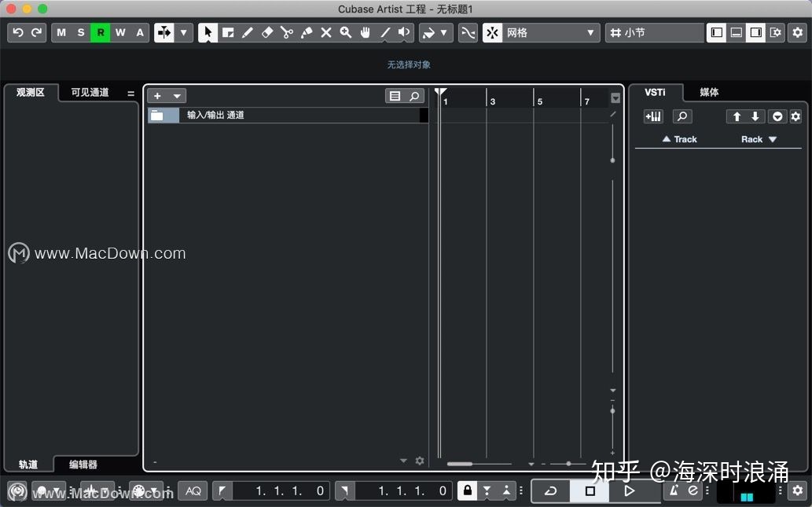Select the Draw pencil tool
Viewport: 812px width, 507px height.
(248, 33)
